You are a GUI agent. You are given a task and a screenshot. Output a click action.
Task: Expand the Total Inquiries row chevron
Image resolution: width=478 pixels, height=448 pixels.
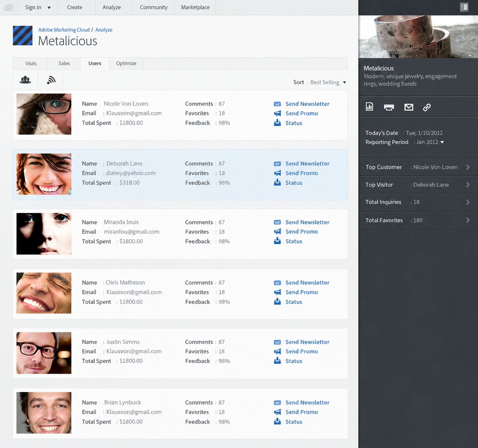(x=468, y=202)
